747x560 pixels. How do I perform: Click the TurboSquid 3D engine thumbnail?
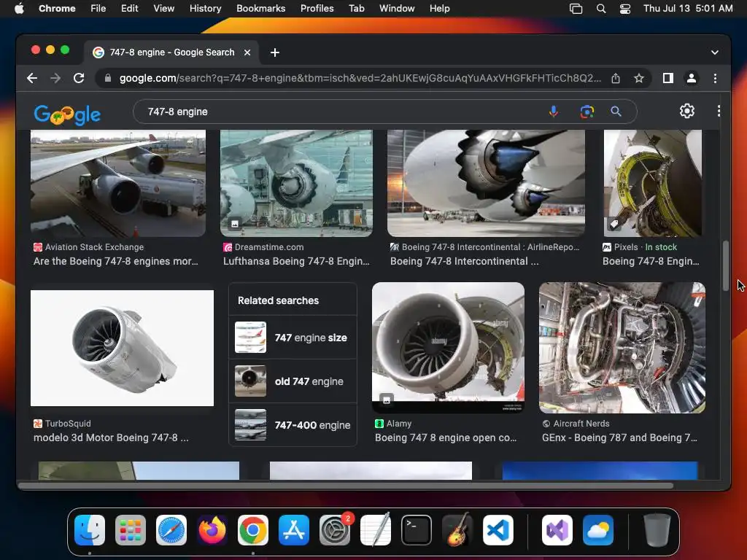pyautogui.click(x=122, y=348)
